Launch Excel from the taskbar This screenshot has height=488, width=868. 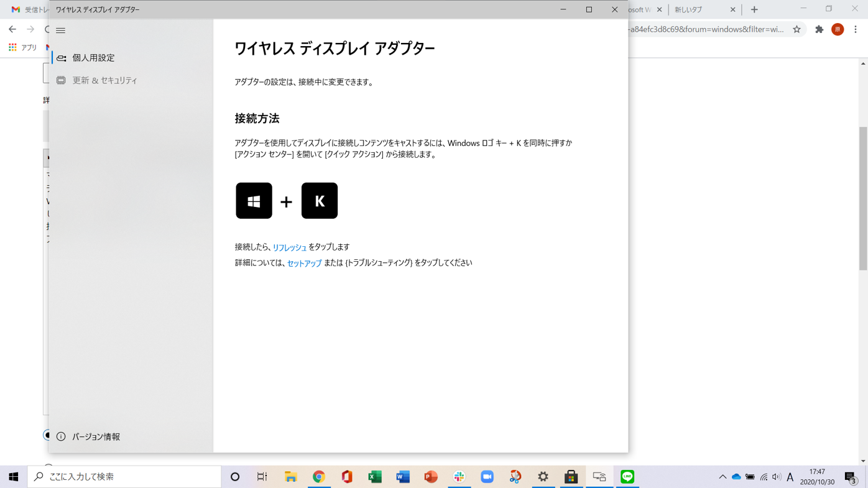[375, 477]
